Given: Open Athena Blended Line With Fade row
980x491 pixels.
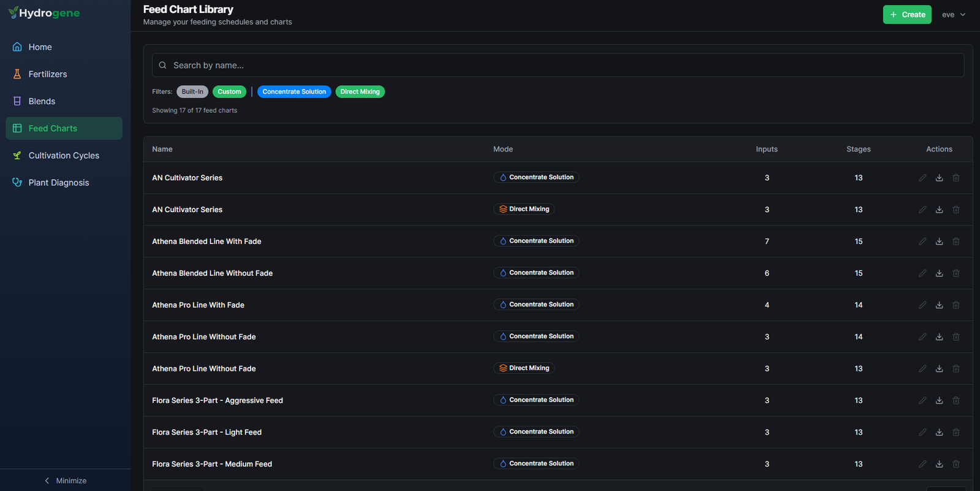Looking at the screenshot, I should pyautogui.click(x=558, y=242).
